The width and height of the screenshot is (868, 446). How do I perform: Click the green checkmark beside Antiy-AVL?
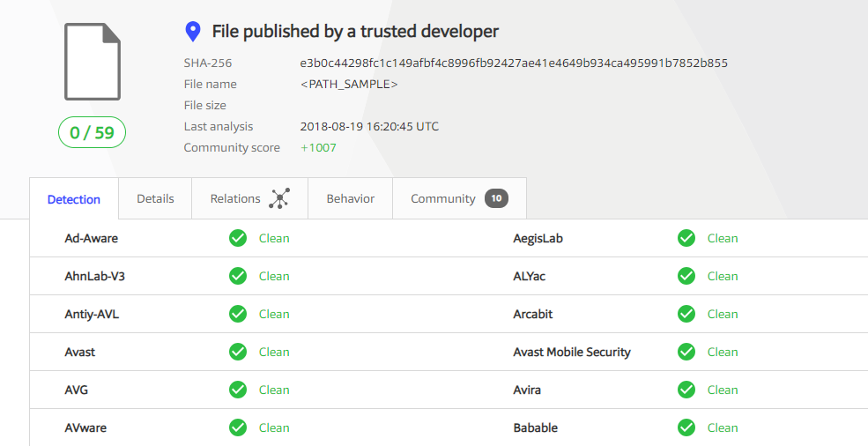(x=238, y=314)
